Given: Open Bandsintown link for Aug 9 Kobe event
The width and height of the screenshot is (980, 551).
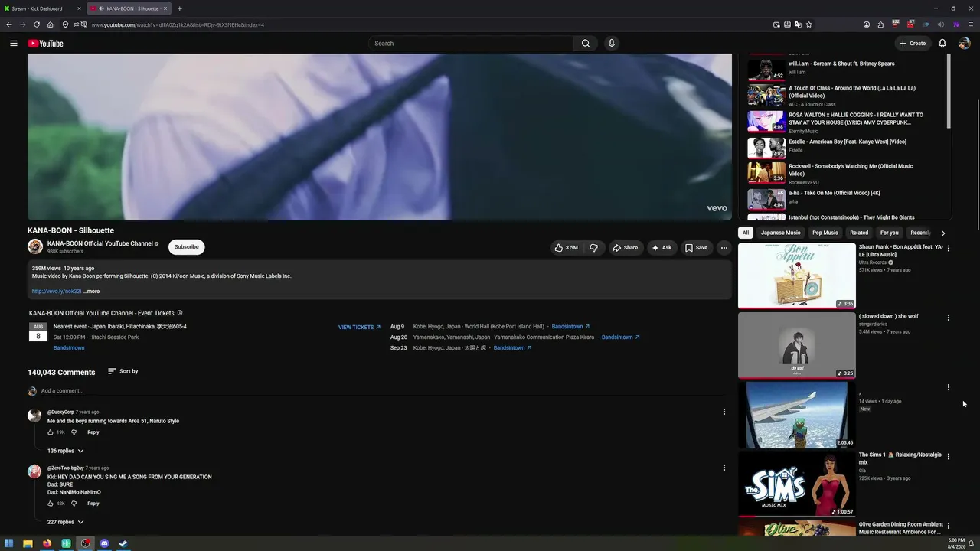Looking at the screenshot, I should pos(570,327).
